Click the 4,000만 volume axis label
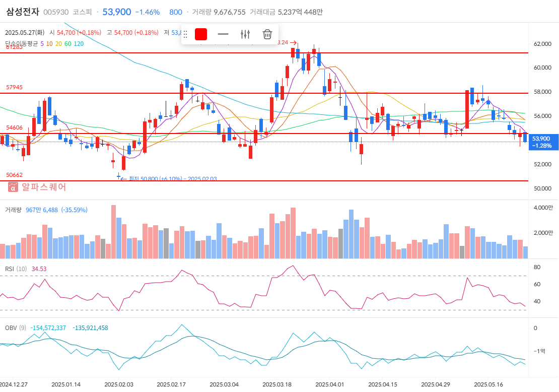The width and height of the screenshot is (559, 392). point(543,207)
